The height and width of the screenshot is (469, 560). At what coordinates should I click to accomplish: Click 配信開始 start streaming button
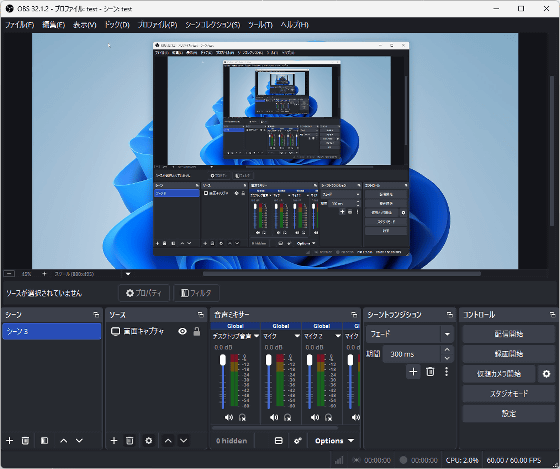tap(509, 334)
